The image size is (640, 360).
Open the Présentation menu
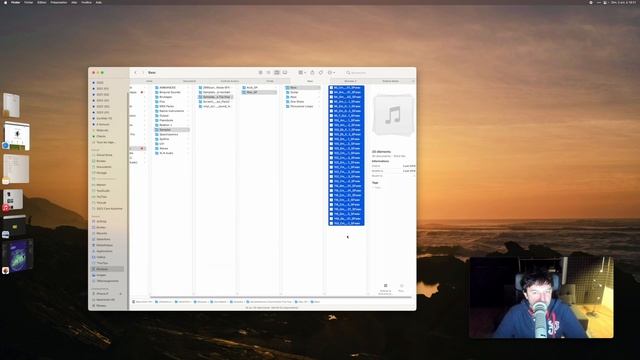point(59,2)
